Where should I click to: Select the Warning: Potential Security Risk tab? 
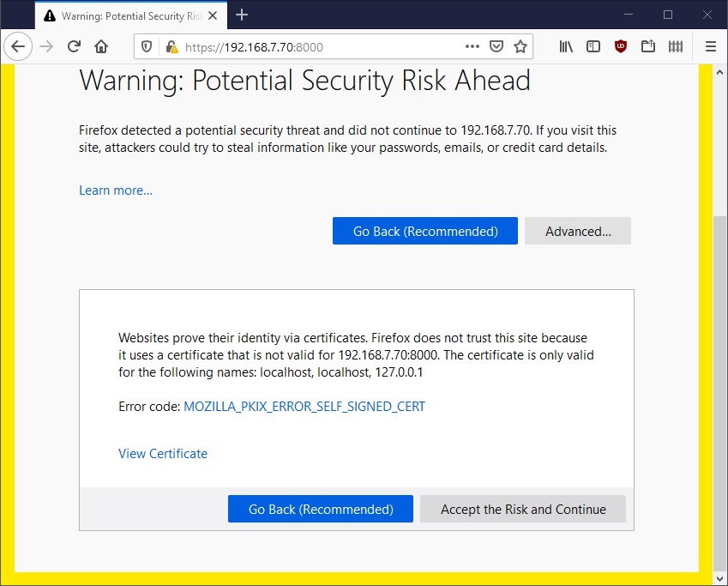coord(129,15)
